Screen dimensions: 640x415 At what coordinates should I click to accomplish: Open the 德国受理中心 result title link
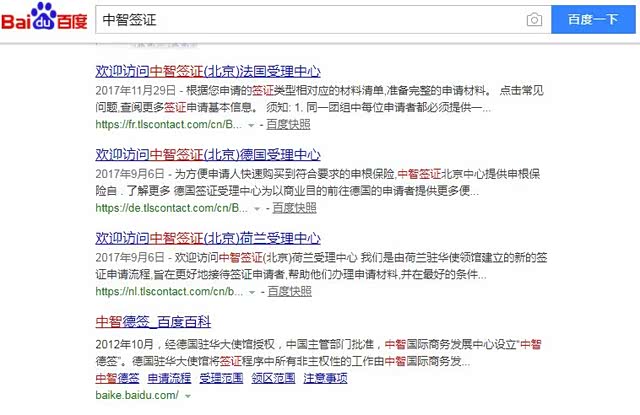pos(208,155)
